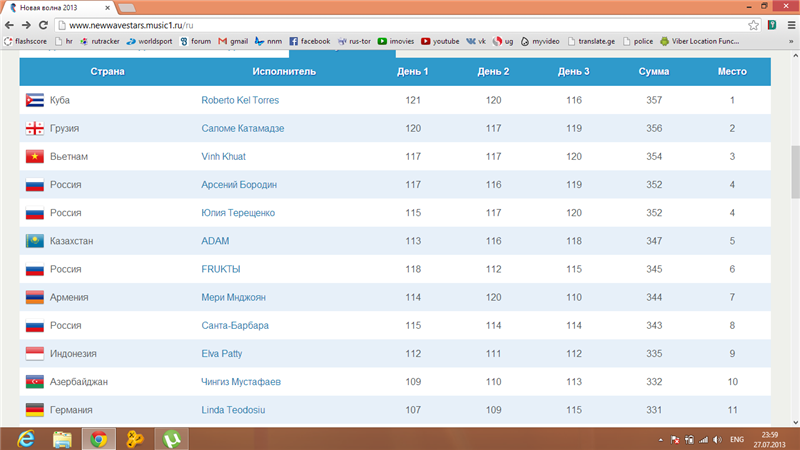Screen dimensions: 800x450
Task: Open performer link Мери Мнджоян
Action: pyautogui.click(x=233, y=297)
